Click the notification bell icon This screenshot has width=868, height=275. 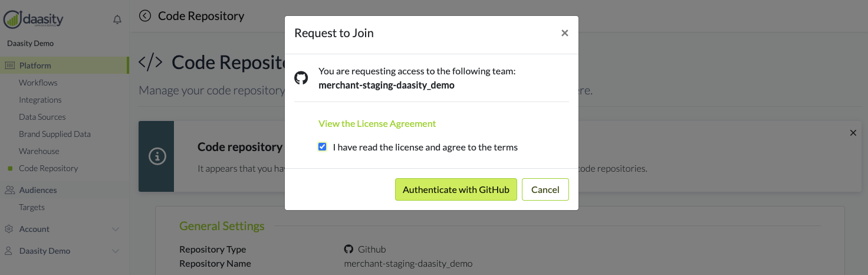click(117, 20)
